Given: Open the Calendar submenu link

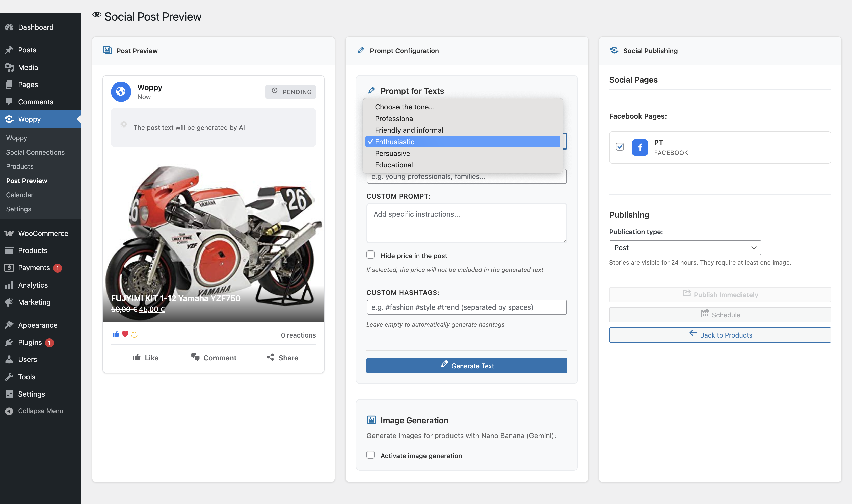Looking at the screenshot, I should click(20, 195).
